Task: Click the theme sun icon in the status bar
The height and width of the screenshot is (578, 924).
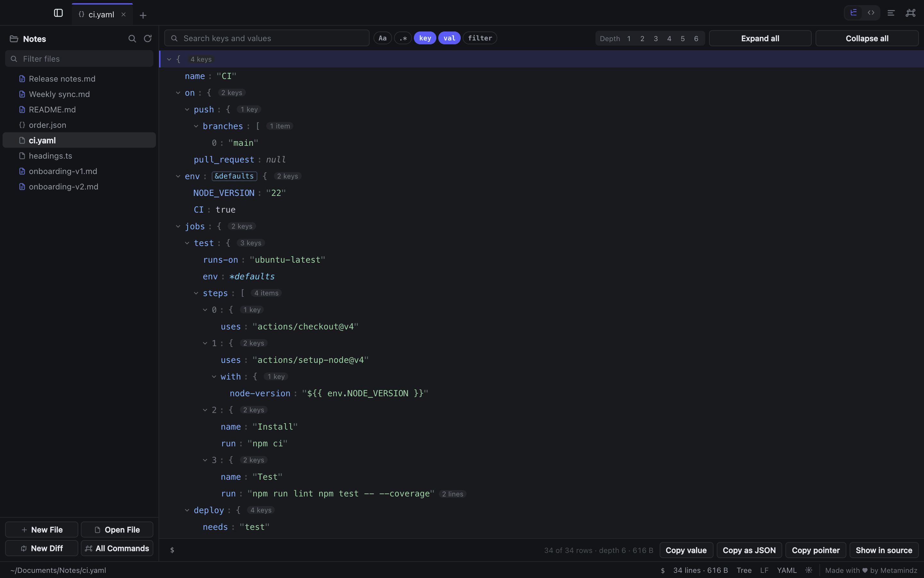Action: 809,570
